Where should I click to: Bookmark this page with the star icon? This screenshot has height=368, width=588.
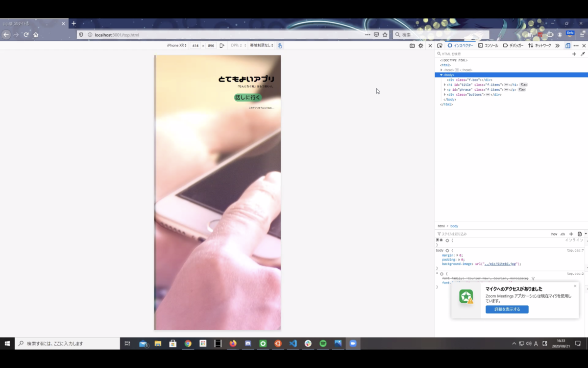pos(385,35)
